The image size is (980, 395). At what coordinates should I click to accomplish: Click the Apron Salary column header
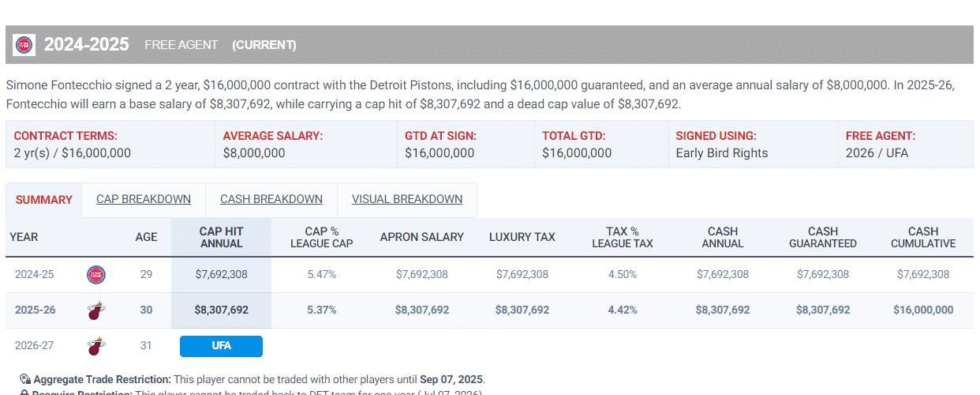tap(421, 237)
